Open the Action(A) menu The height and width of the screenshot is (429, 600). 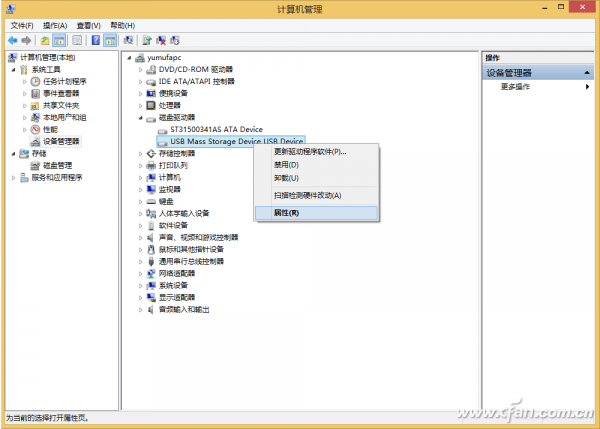click(55, 26)
